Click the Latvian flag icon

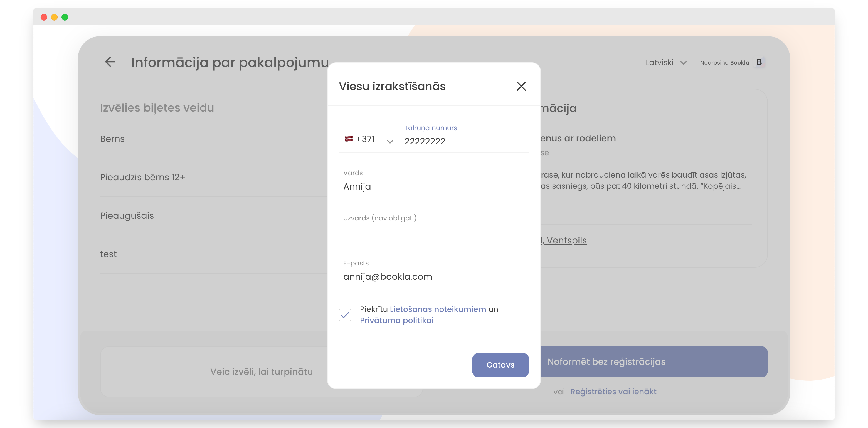coord(348,139)
